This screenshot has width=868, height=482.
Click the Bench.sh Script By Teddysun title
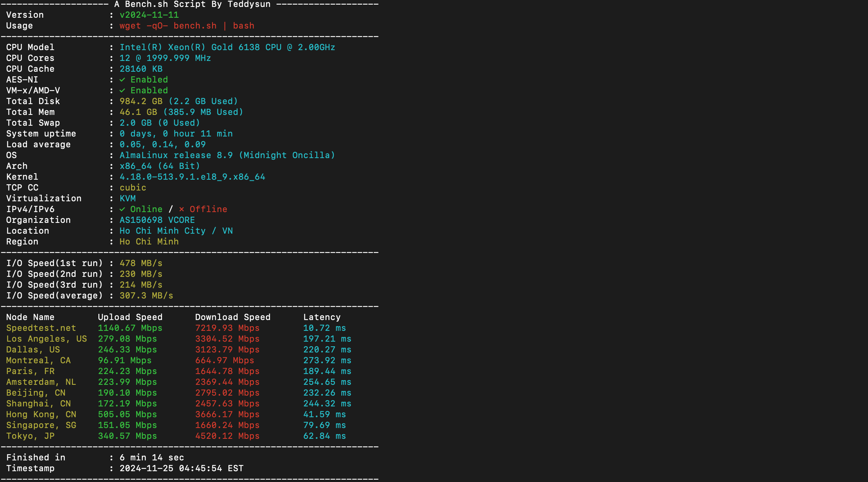192,4
